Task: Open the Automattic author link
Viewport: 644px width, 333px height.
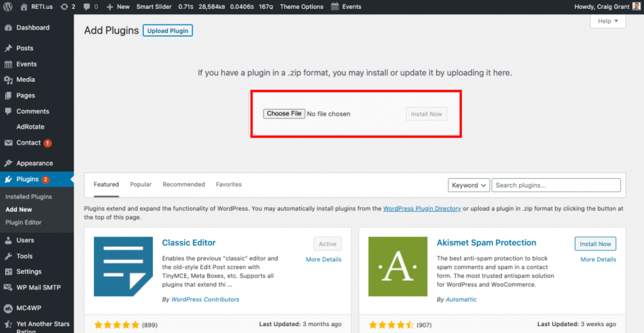Action: pyautogui.click(x=461, y=299)
